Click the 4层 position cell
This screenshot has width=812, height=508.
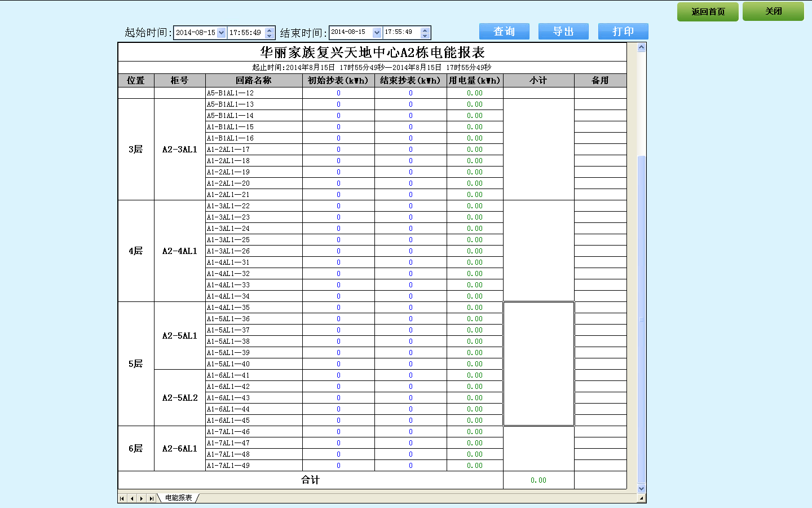(136, 251)
